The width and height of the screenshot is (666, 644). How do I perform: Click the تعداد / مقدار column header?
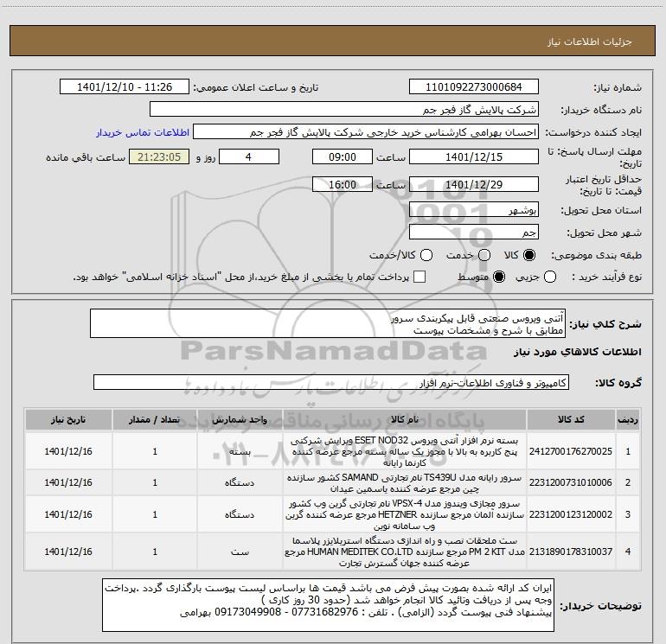(x=155, y=420)
